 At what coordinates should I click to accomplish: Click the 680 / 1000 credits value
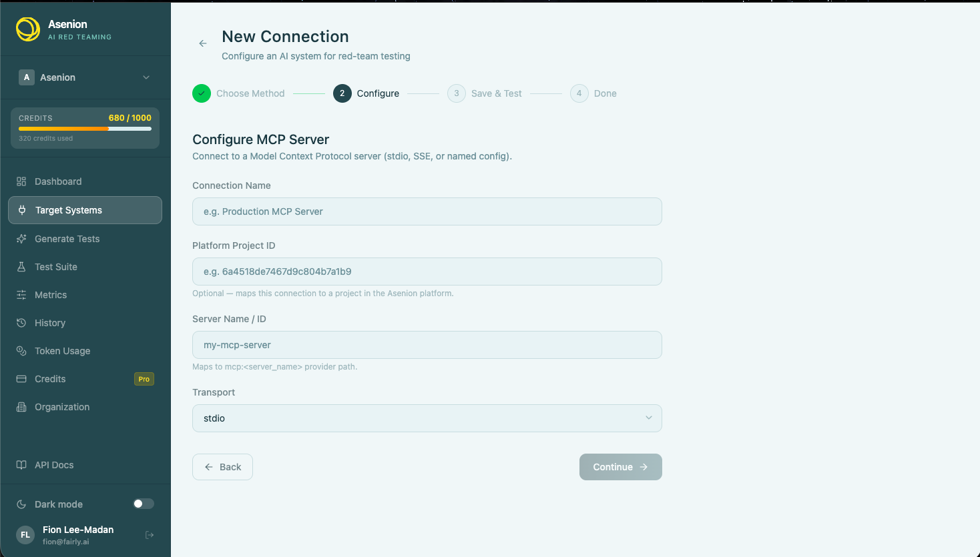point(130,118)
